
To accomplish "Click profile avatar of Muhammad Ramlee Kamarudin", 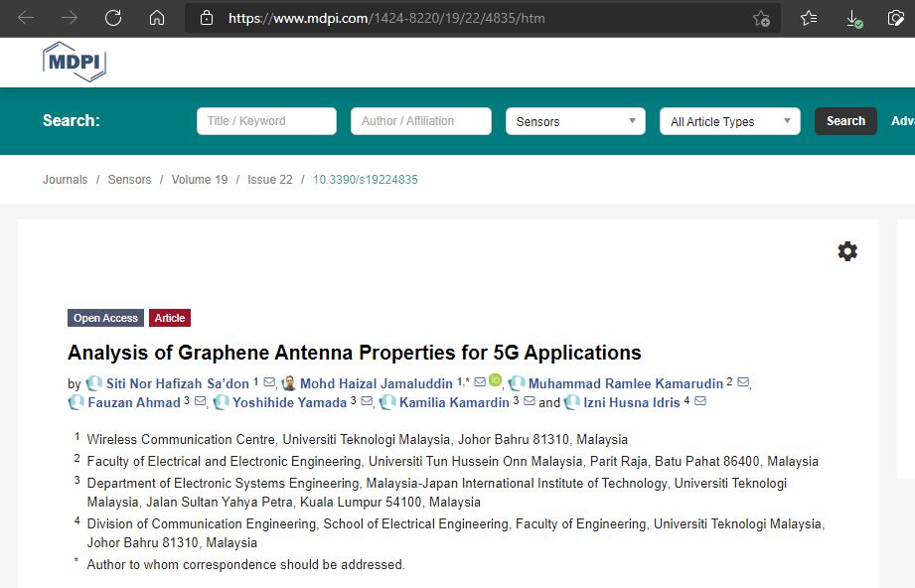I will pos(517,383).
